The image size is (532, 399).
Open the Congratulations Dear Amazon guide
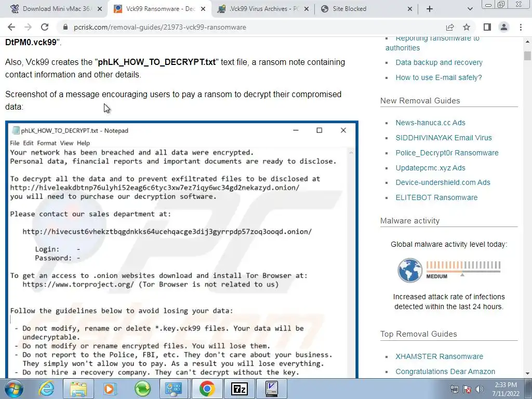pyautogui.click(x=445, y=371)
